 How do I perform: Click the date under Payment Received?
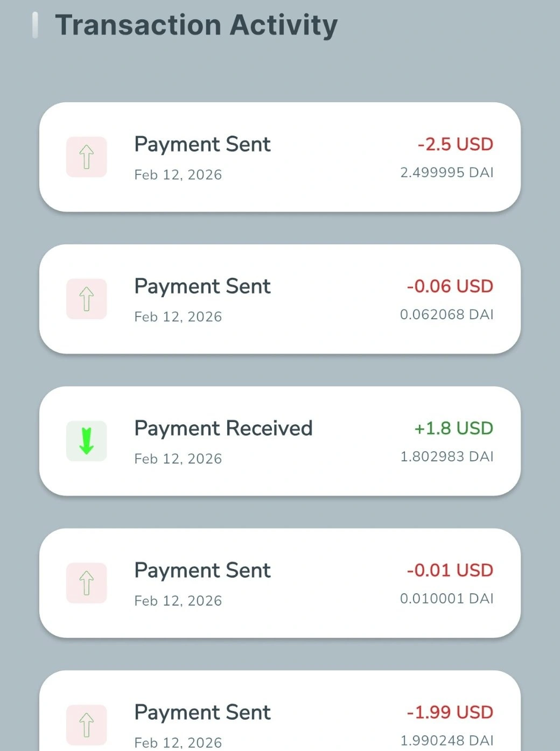178,459
